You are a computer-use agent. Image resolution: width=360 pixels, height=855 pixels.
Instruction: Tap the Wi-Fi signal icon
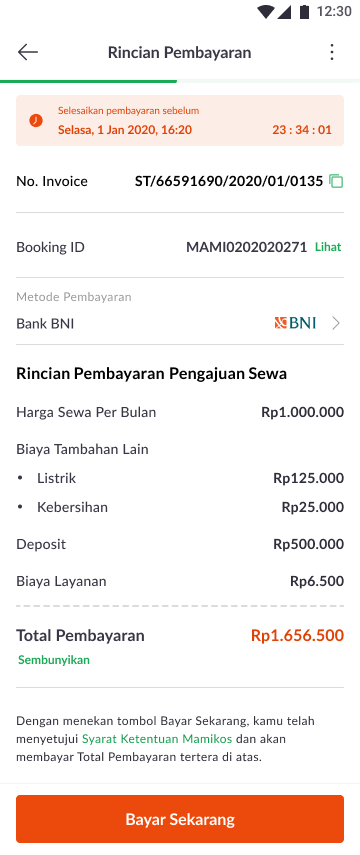coord(266,12)
